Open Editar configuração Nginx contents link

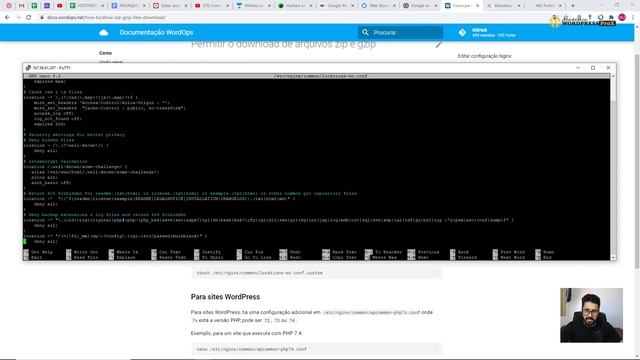484,56
